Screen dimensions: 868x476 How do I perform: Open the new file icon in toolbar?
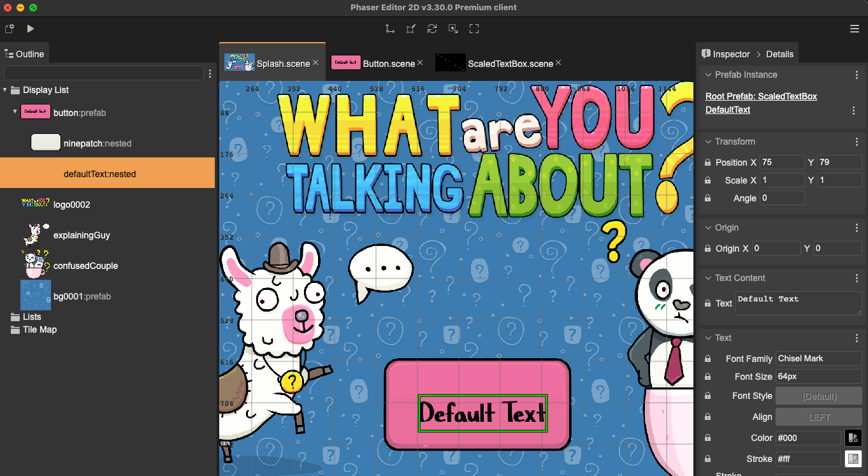(x=10, y=29)
